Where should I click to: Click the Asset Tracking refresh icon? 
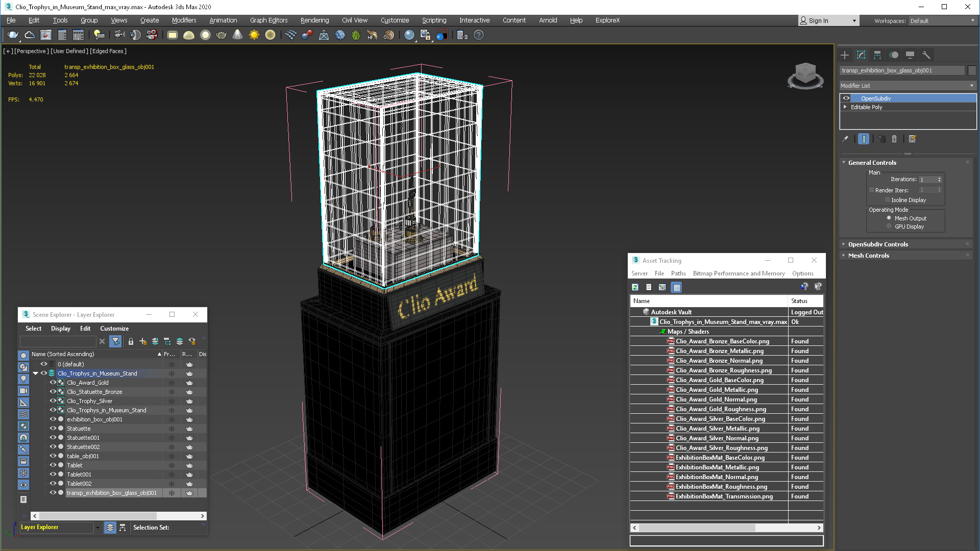coord(635,287)
